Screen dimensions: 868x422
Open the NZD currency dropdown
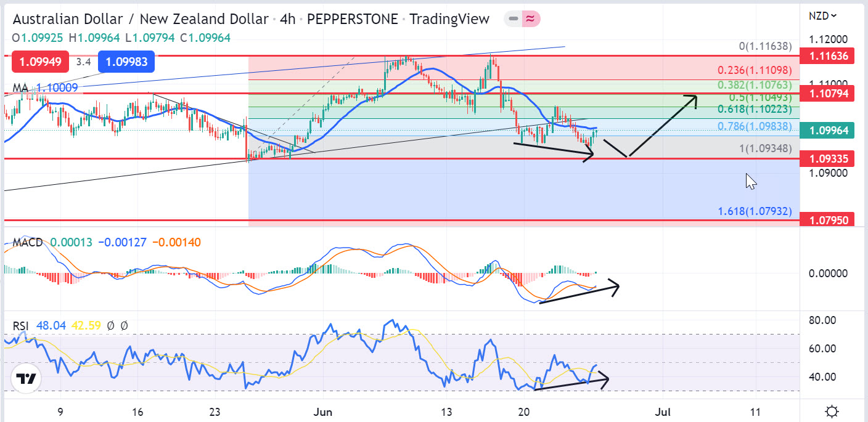pos(823,16)
